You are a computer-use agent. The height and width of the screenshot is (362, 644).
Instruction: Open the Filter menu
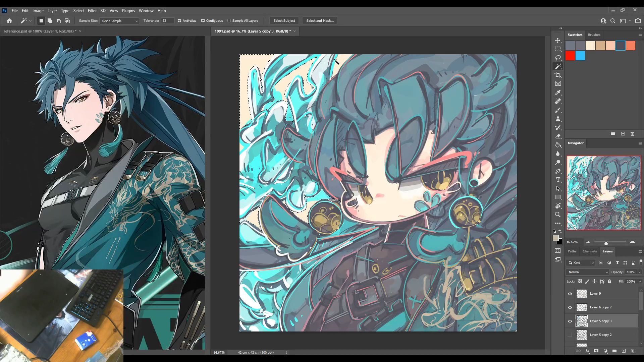pyautogui.click(x=92, y=11)
